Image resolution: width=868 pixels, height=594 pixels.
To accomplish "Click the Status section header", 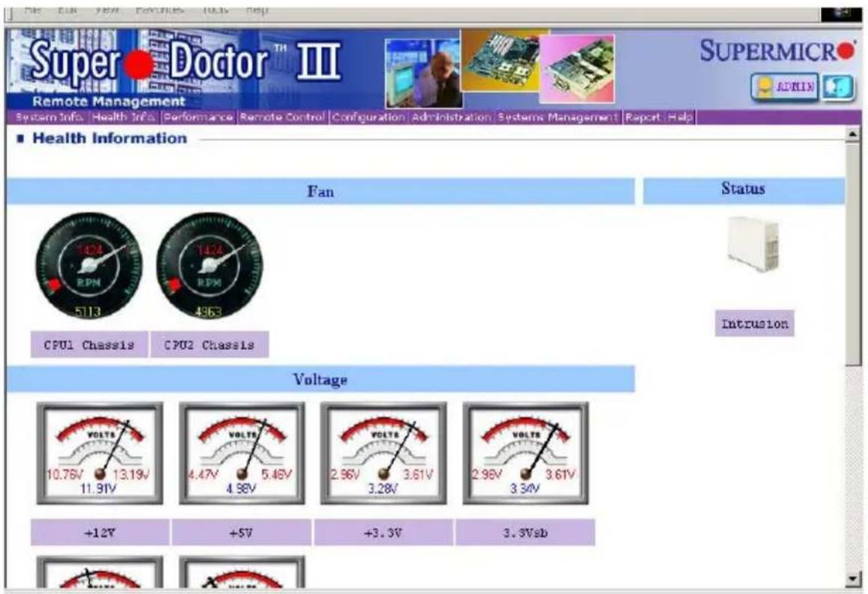I will [x=744, y=191].
